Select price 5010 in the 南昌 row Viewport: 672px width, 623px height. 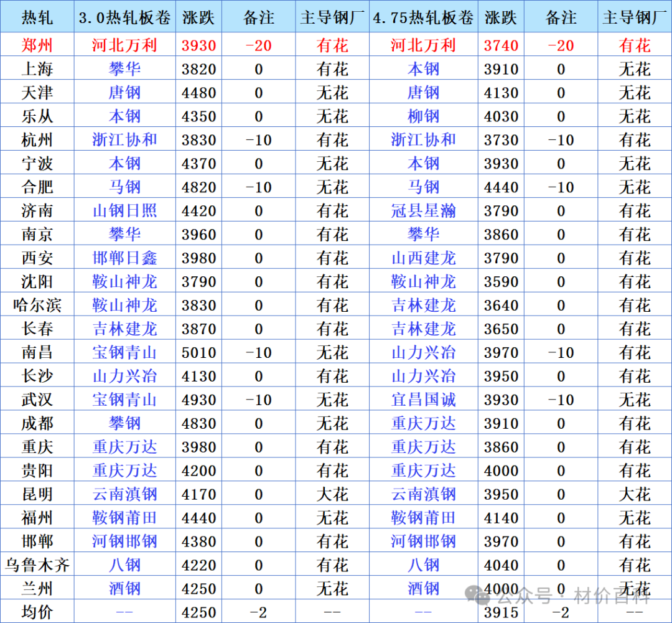tap(198, 352)
